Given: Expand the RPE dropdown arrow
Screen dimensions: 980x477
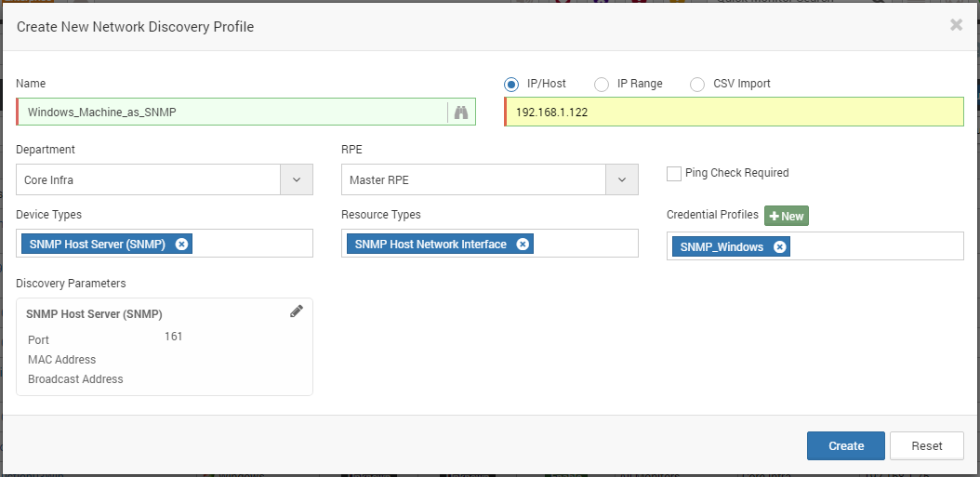Looking at the screenshot, I should [622, 180].
